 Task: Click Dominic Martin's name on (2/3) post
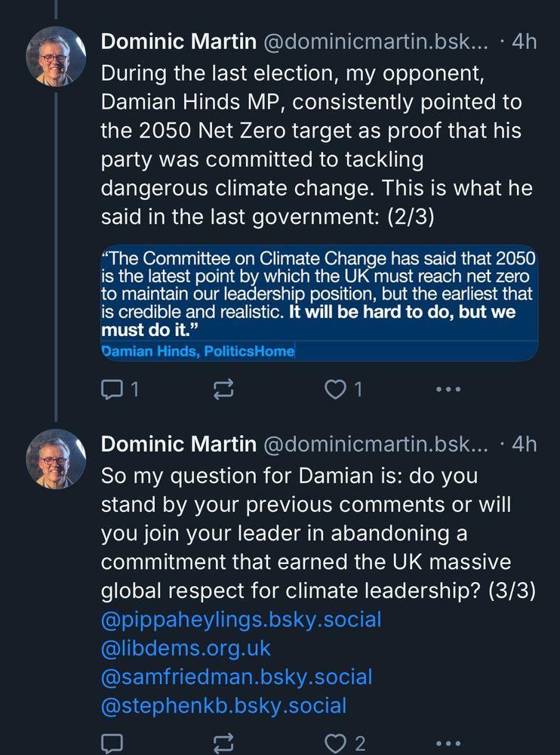[x=178, y=42]
